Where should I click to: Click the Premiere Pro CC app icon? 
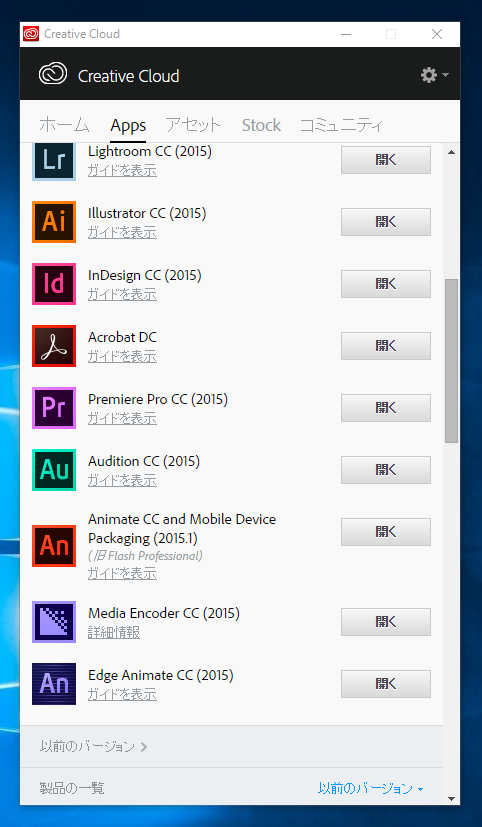(54, 408)
